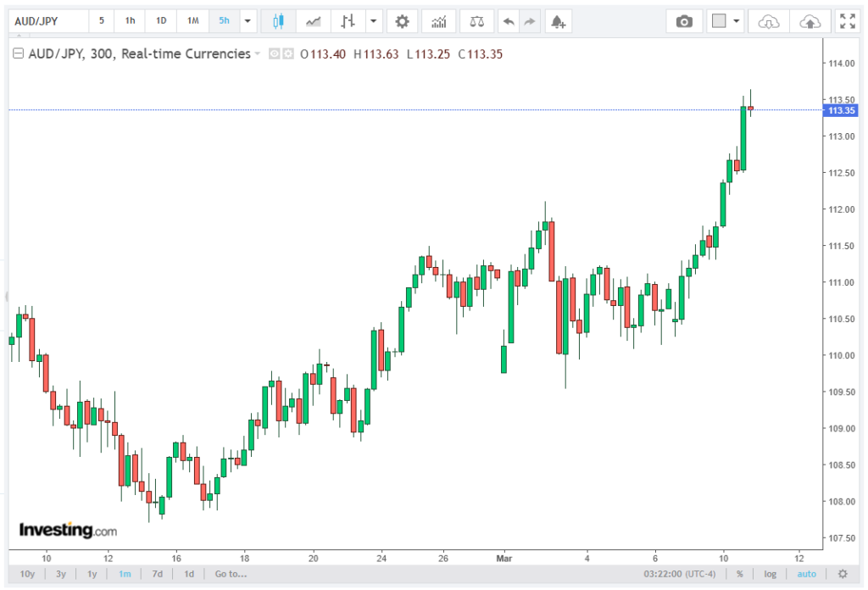Load chart layout from cloud

pos(768,21)
